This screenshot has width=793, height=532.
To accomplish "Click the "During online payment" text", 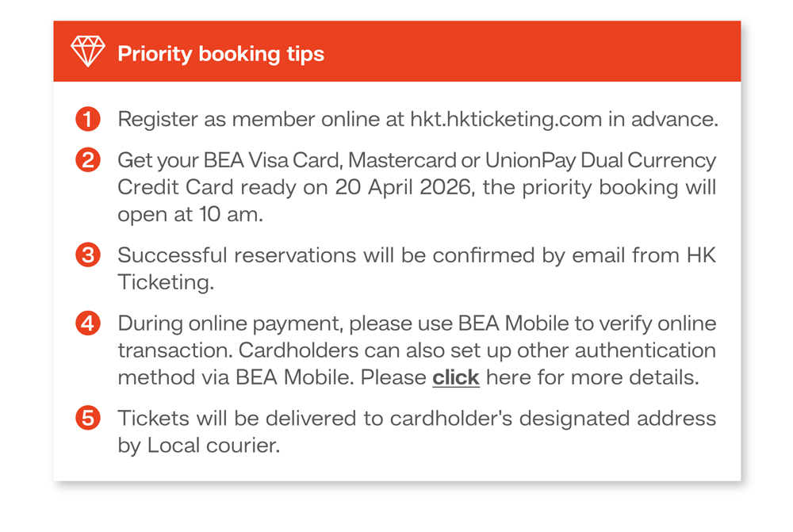I will (x=230, y=324).
